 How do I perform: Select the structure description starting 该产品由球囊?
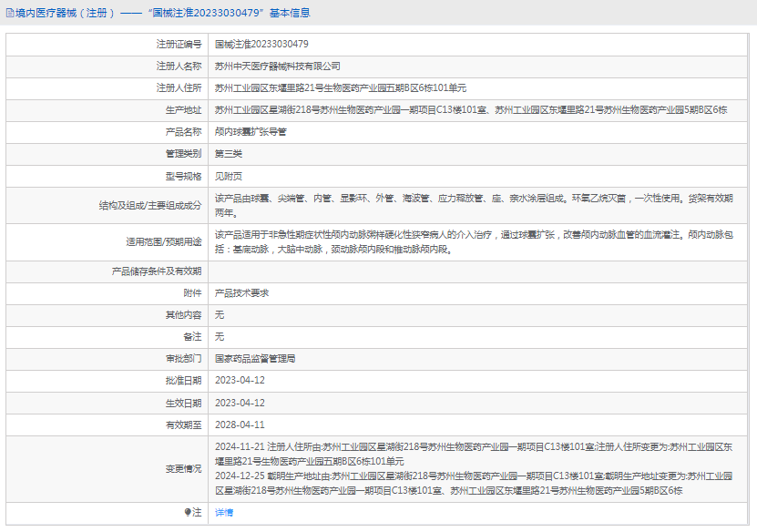474,206
